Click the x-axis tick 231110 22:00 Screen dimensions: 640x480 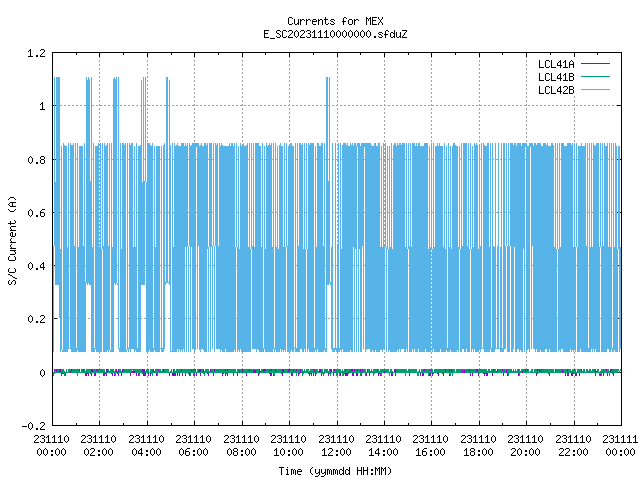point(573,446)
